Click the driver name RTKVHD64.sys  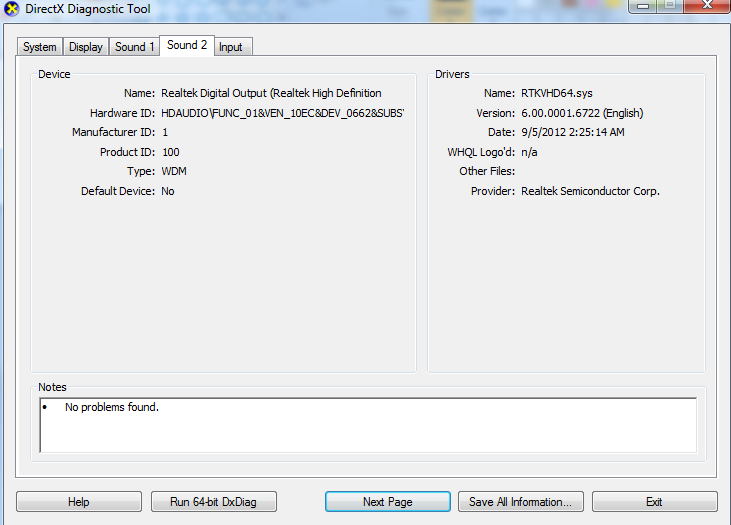click(557, 93)
